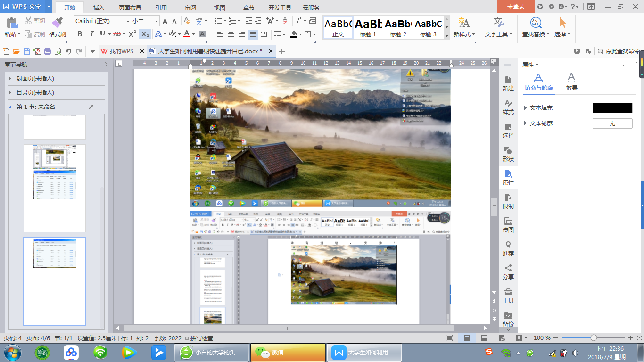644x362 pixels.
Task: Open the 限制 restriction sidebar icon
Action: click(x=508, y=201)
